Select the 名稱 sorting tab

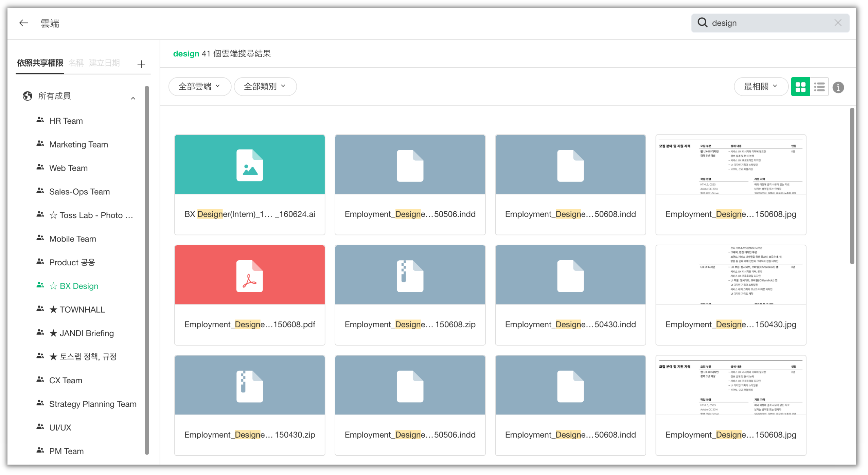[x=76, y=63]
